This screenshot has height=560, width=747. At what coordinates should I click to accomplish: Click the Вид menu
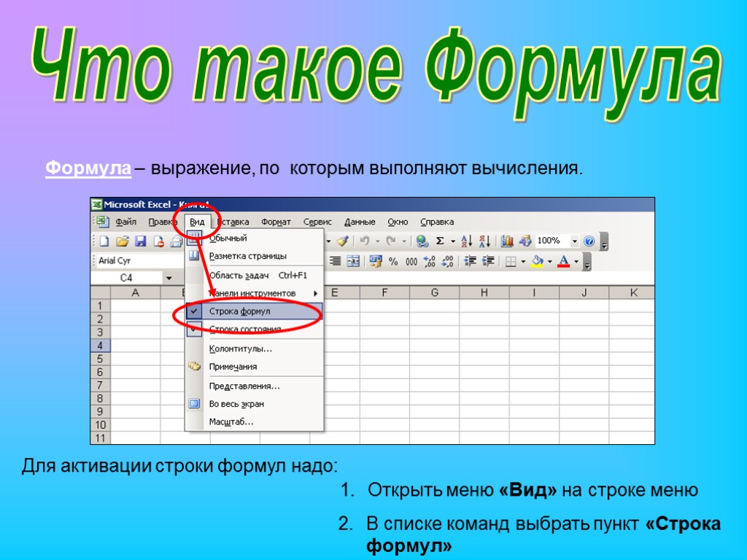(197, 222)
